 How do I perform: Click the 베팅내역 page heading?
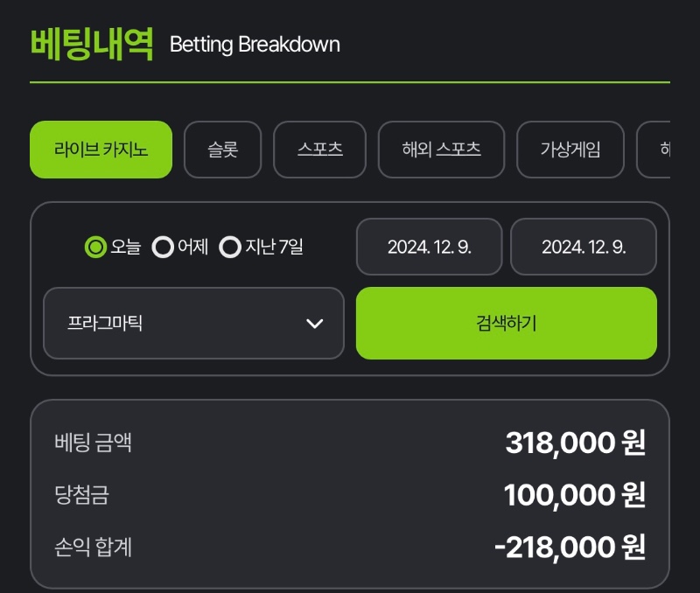click(x=92, y=44)
